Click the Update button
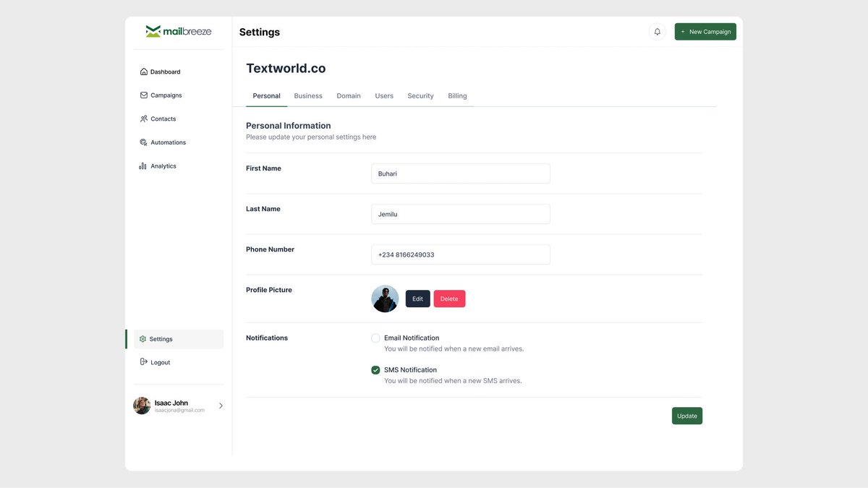 click(x=687, y=416)
